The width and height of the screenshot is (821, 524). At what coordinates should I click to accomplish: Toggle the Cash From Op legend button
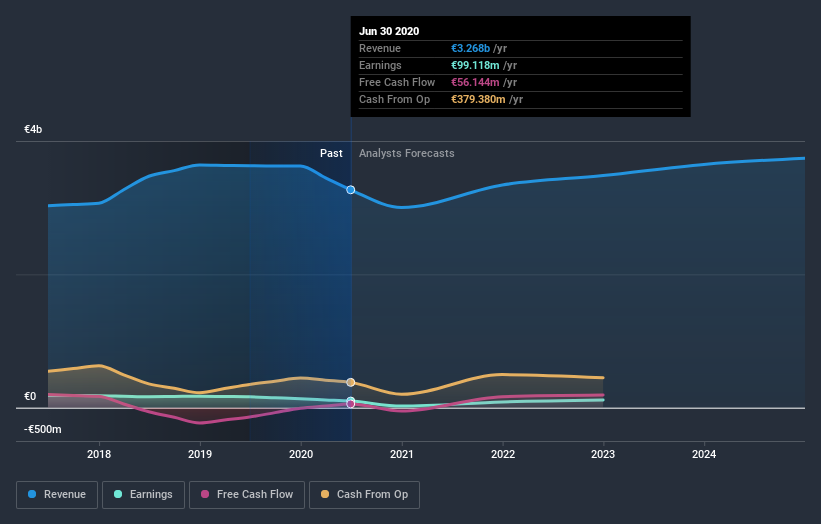[x=364, y=495]
